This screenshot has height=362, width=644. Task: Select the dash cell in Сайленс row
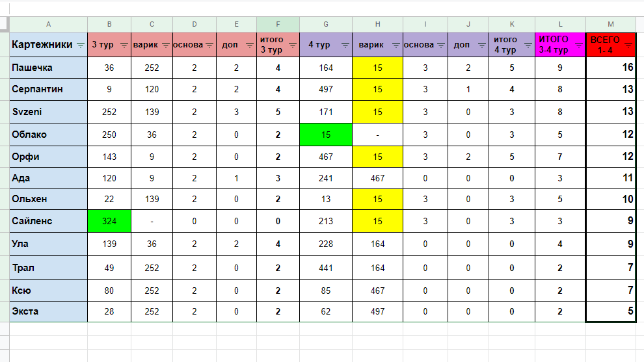coord(152,221)
